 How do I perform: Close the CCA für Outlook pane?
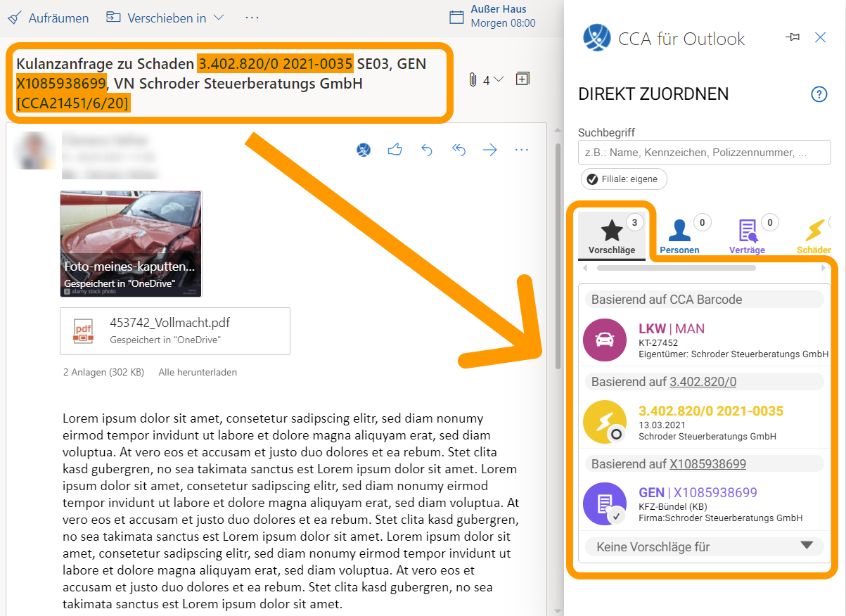point(820,37)
